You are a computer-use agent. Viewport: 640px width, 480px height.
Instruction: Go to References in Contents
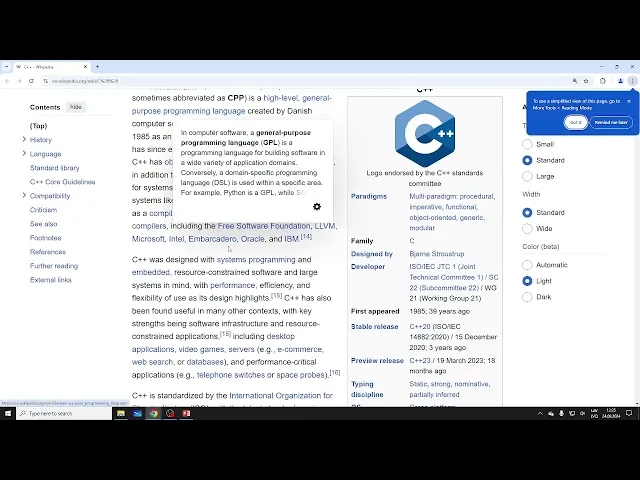48,252
